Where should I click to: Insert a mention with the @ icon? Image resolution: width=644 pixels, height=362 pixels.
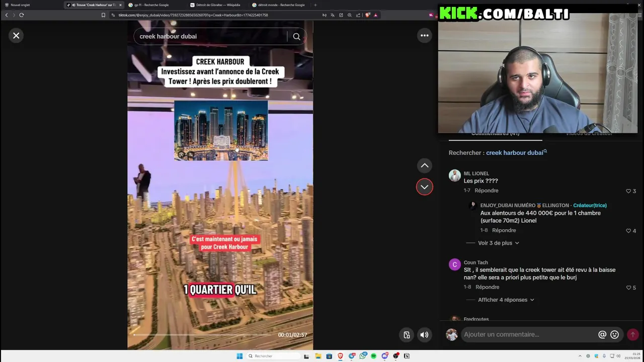(602, 334)
